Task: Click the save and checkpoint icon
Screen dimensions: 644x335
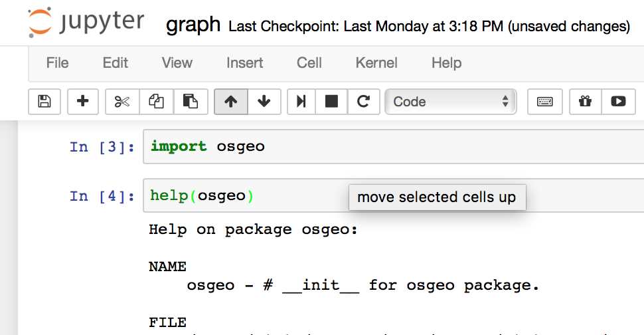Action: (x=44, y=102)
